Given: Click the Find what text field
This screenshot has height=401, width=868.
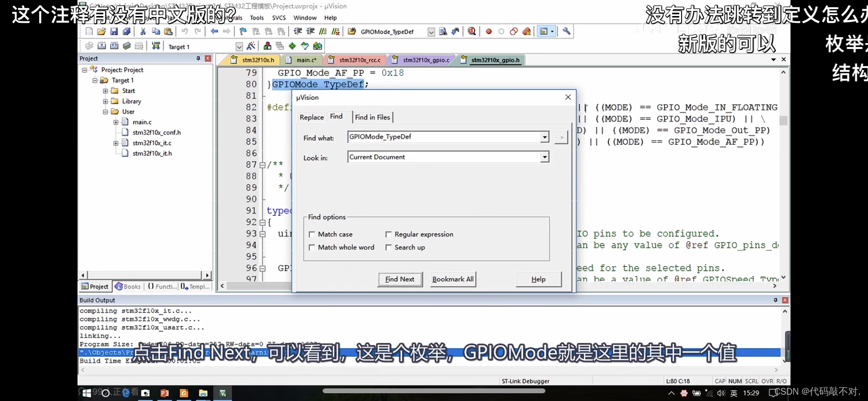Looking at the screenshot, I should pos(444,137).
